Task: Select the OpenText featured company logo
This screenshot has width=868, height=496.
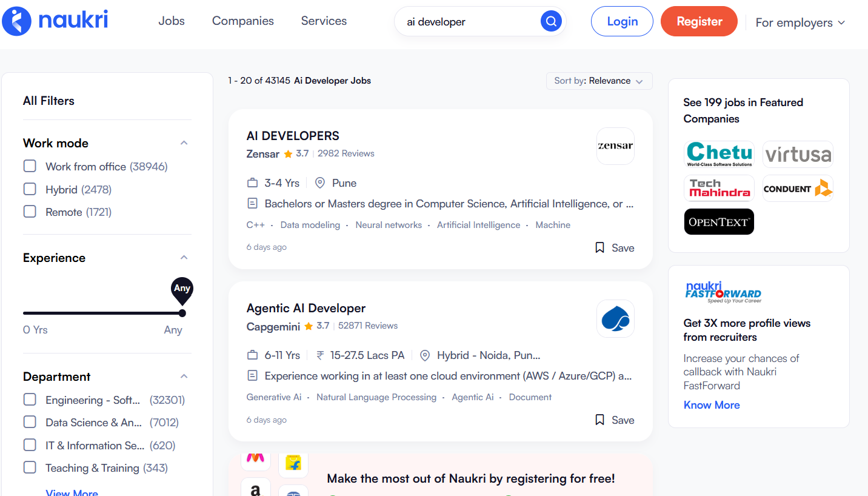Action: (719, 221)
